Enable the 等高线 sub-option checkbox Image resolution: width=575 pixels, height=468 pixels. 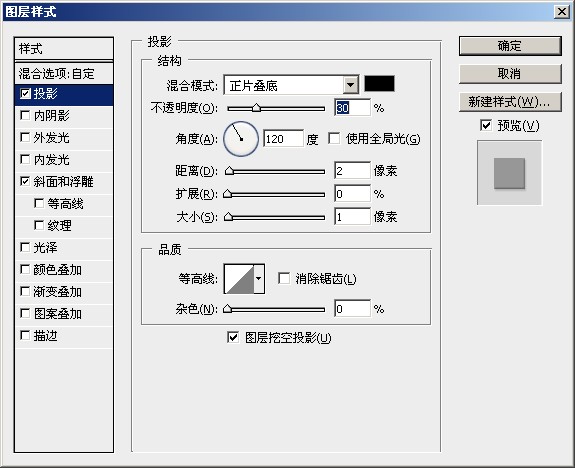click(x=39, y=203)
